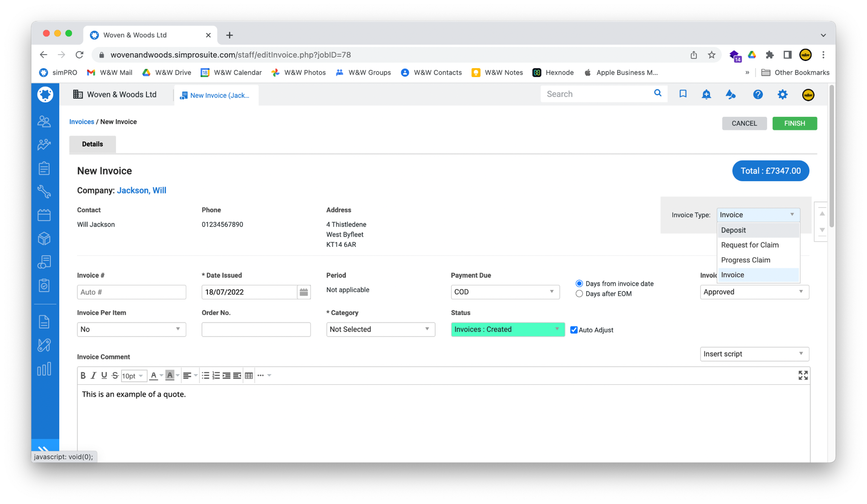This screenshot has width=867, height=504.
Task: Open the schedule calendar sidebar icon
Action: 44,215
